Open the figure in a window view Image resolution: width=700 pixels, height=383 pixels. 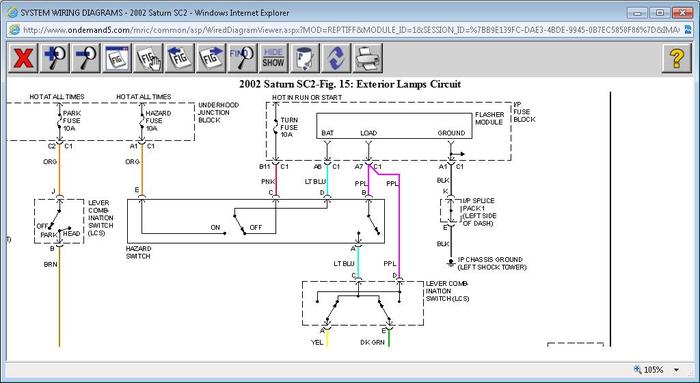click(x=117, y=58)
